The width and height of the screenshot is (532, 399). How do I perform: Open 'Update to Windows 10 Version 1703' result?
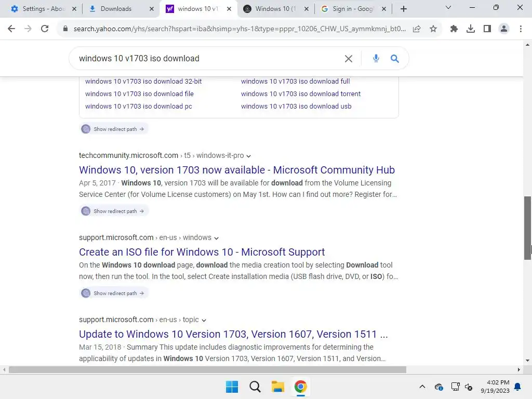233,334
